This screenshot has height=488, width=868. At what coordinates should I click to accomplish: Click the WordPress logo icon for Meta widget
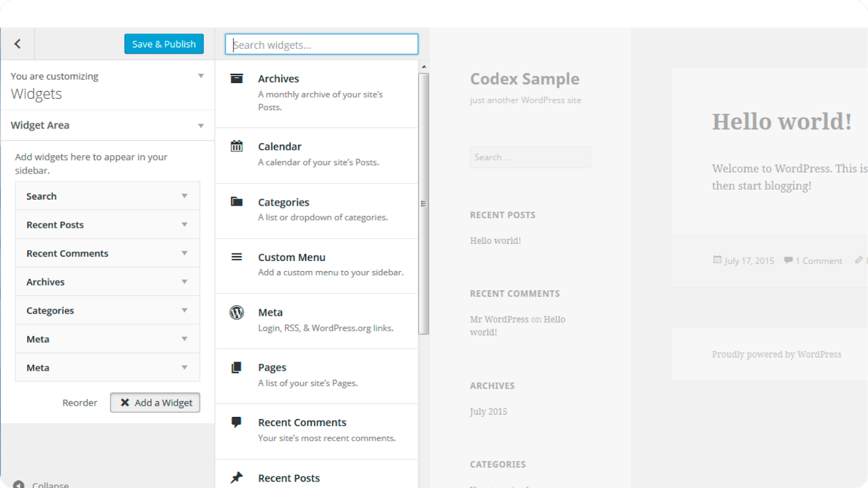[x=237, y=312]
